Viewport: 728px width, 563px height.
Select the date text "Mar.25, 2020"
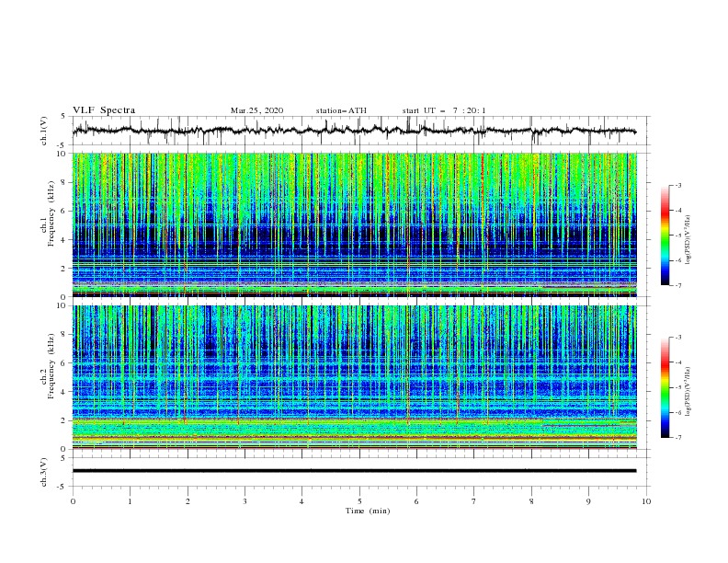(256, 110)
